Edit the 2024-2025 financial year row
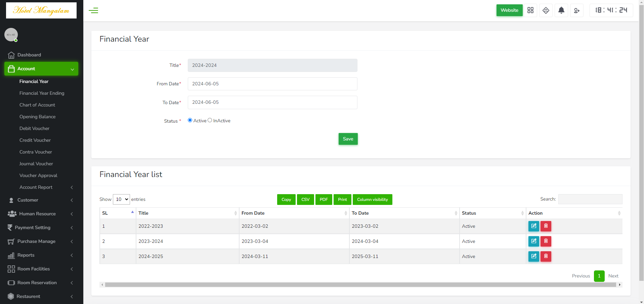This screenshot has height=304, width=644. tap(534, 256)
